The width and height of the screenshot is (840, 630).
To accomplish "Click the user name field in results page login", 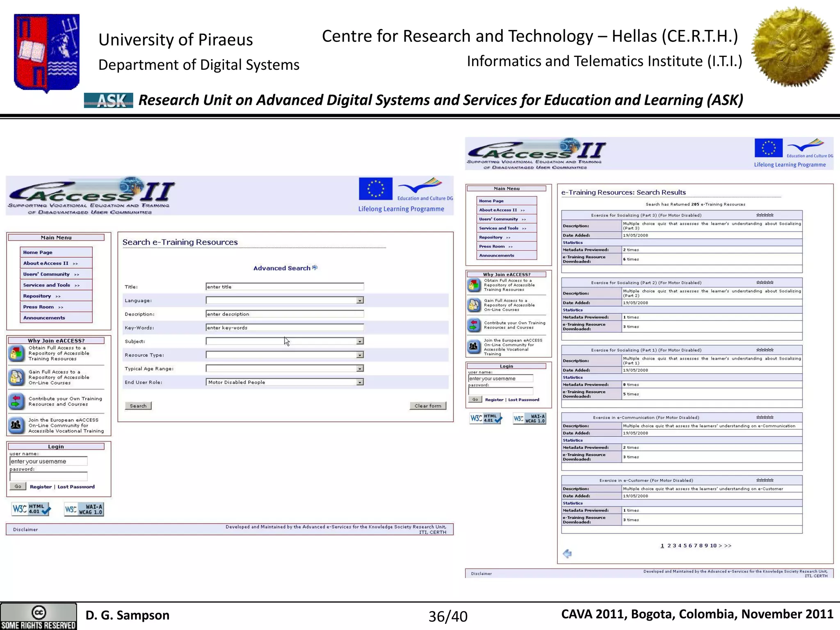I will 501,379.
